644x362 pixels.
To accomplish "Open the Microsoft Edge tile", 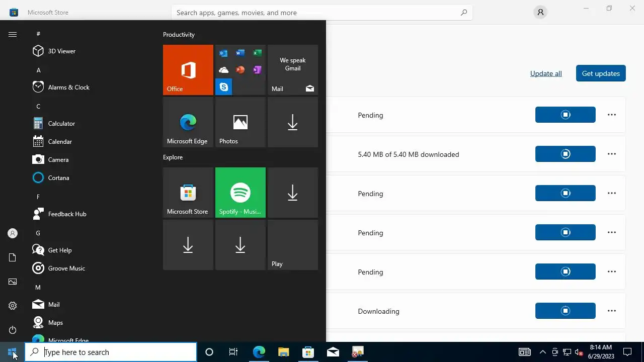I will tap(188, 122).
